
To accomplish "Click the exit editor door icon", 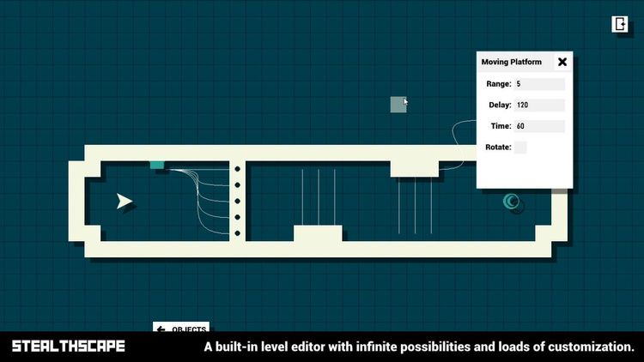I will [x=619, y=24].
